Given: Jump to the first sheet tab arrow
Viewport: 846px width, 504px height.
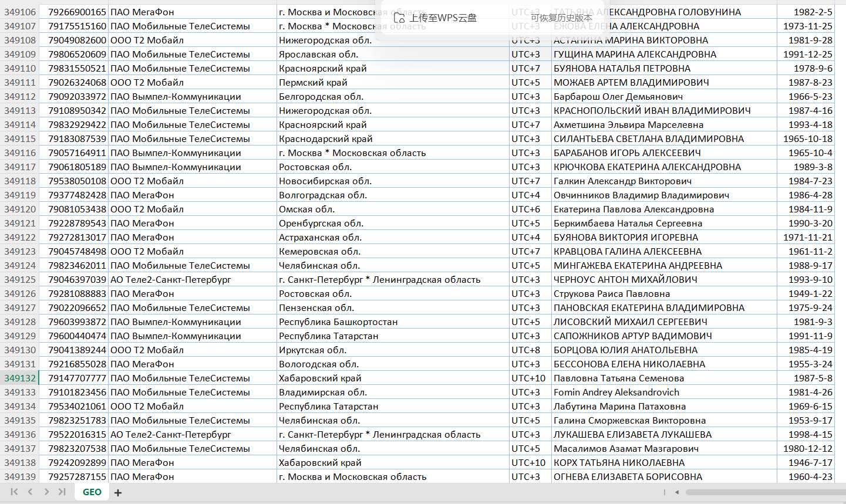Looking at the screenshot, I should (x=14, y=492).
